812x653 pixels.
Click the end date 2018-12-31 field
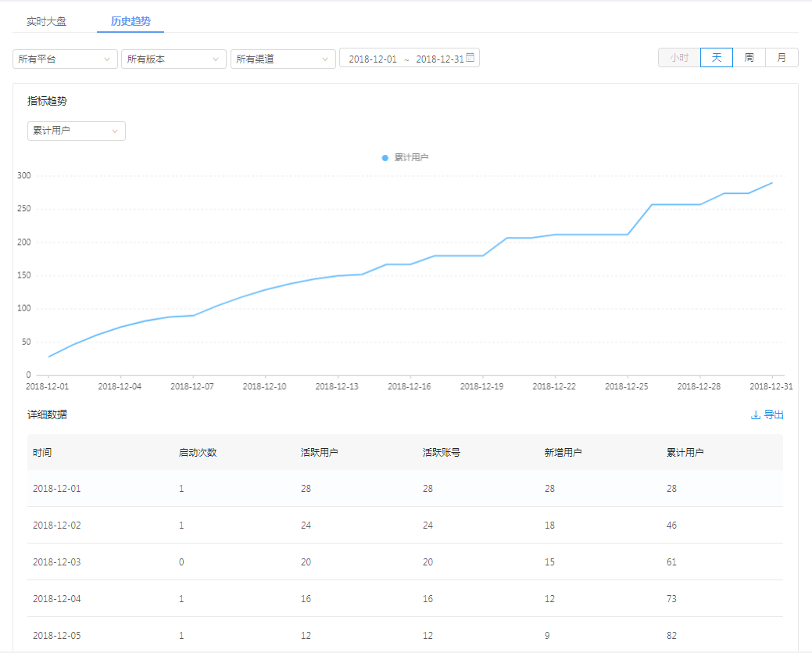(x=440, y=59)
